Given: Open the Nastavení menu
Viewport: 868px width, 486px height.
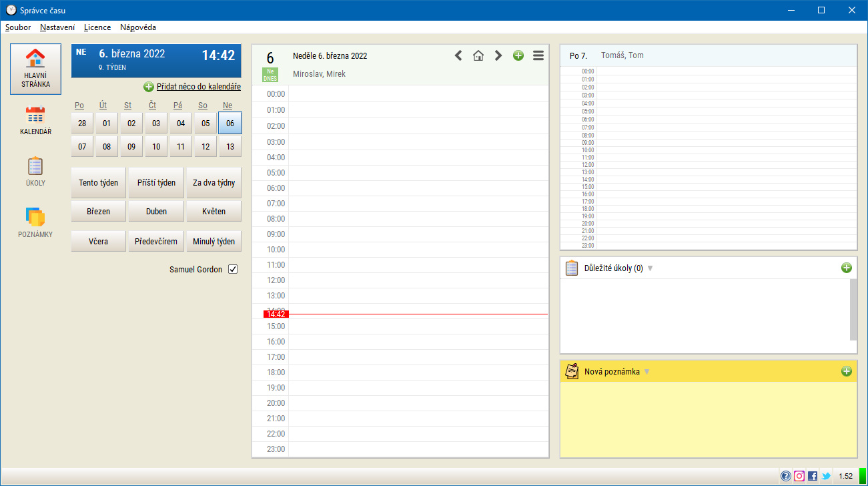Looking at the screenshot, I should coord(57,27).
